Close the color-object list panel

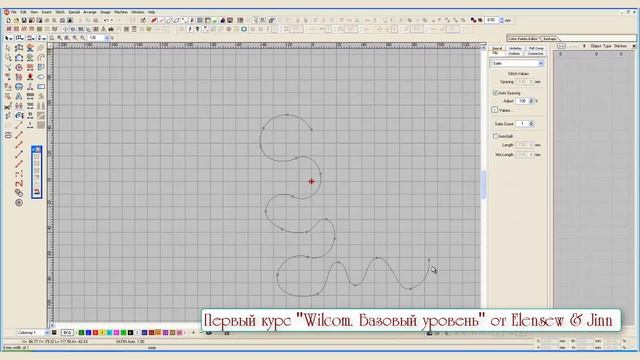634,46
